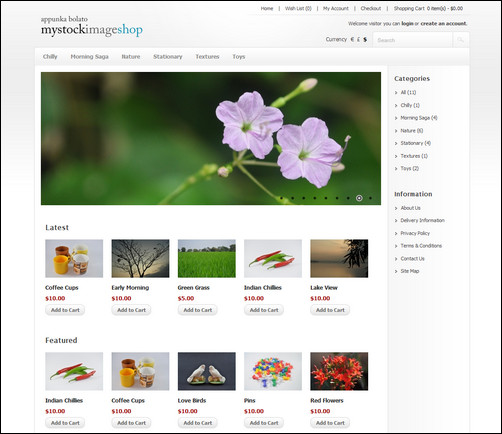
Task: Add Early Morning to cart
Action: 131,310
